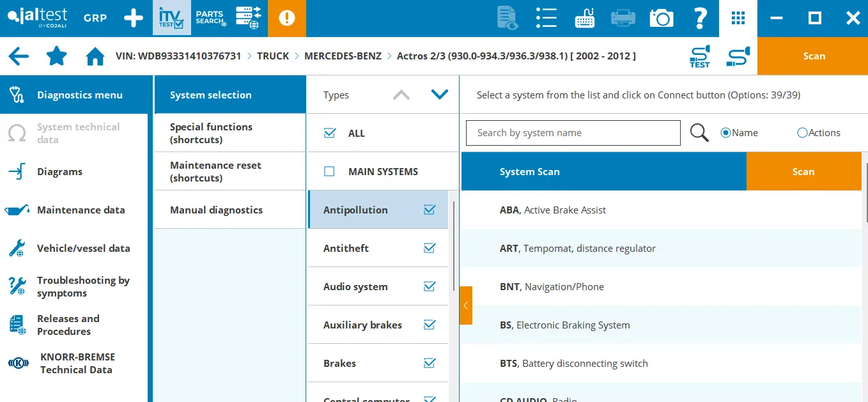This screenshot has width=868, height=402.
Task: Click TRUCK in the breadcrumb
Action: tap(273, 56)
